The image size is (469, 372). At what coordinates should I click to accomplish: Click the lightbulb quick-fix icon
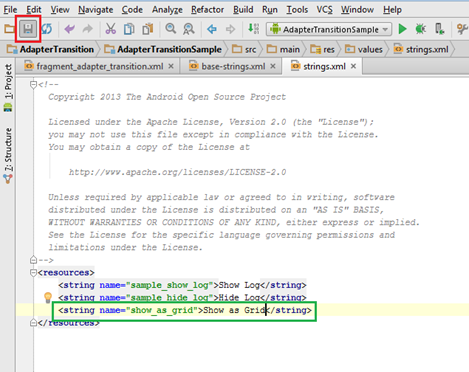(48, 297)
